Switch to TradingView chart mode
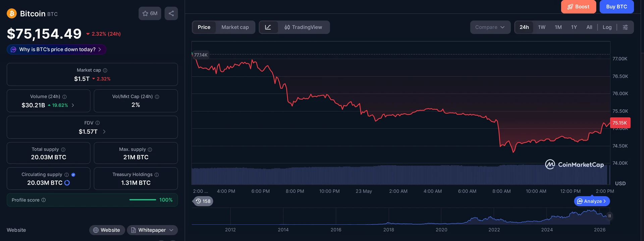Screen dimensions: 644x241 click(x=303, y=27)
